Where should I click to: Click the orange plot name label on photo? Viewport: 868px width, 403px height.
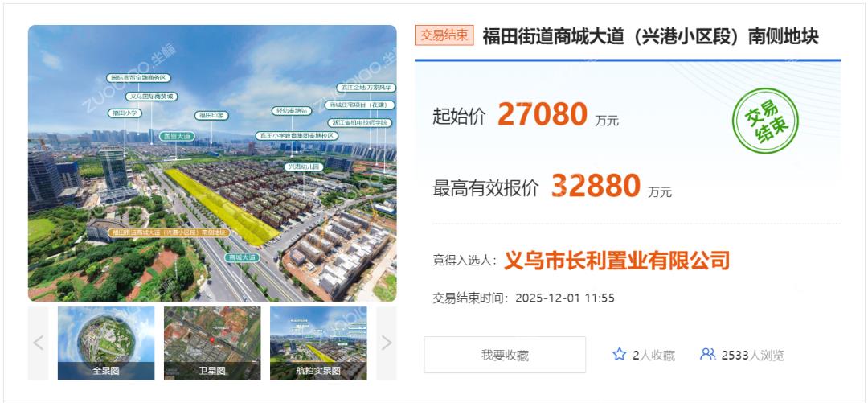(x=169, y=232)
